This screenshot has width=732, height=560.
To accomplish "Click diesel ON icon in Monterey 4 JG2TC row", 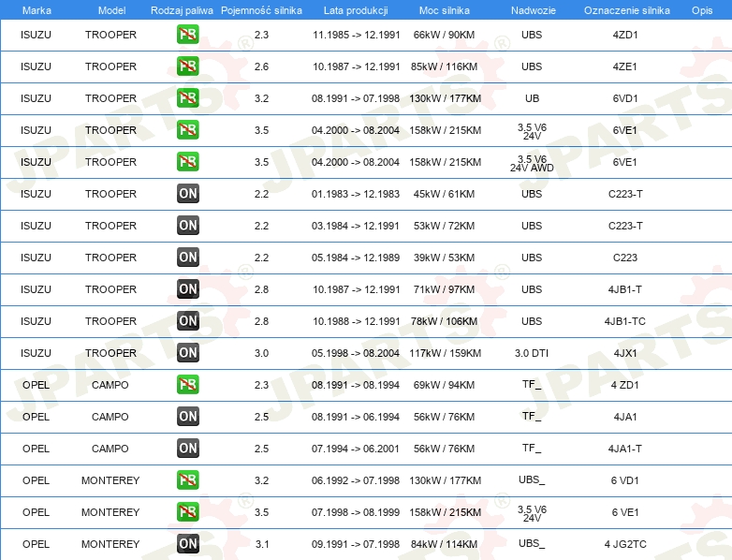I will click(187, 544).
